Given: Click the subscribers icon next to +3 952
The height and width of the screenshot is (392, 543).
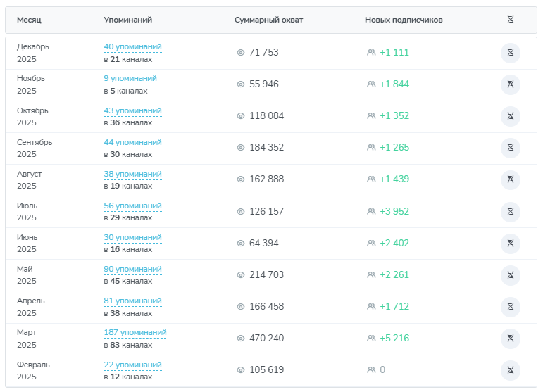Looking at the screenshot, I should 371,212.
